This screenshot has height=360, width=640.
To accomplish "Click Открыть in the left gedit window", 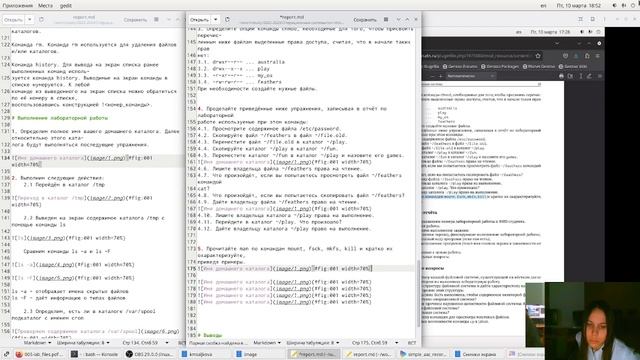I will coord(13,20).
